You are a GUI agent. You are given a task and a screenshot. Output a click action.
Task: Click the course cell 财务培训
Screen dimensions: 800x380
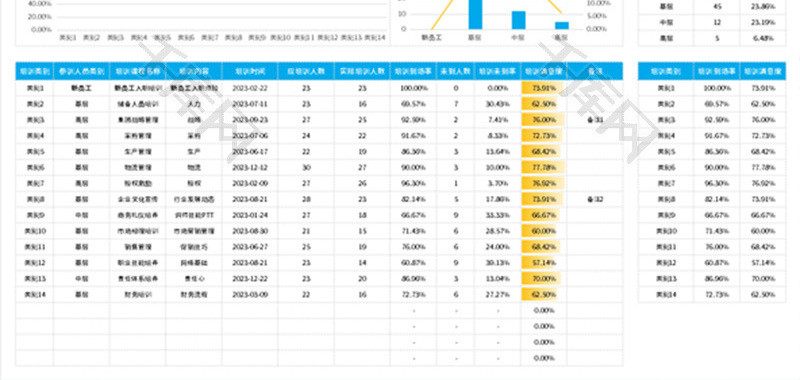(x=137, y=294)
